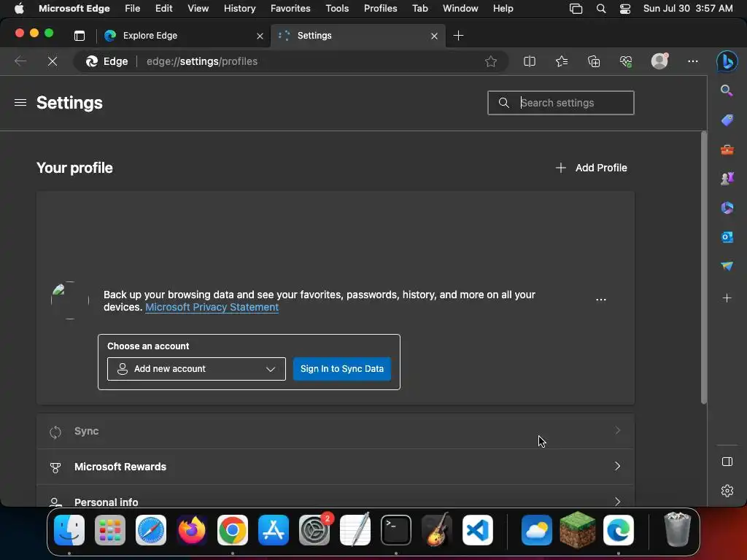Open Spotlight search in menu bar

(601, 9)
